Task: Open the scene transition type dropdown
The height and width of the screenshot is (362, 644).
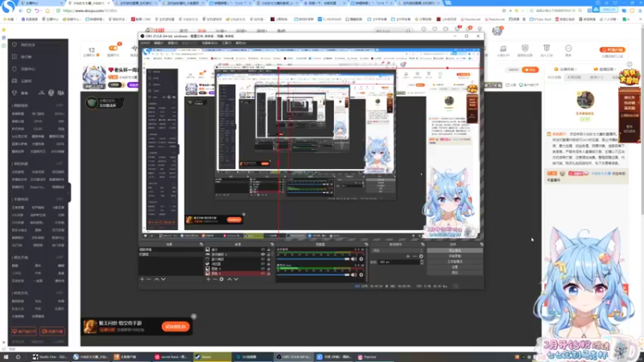Action: (397, 250)
